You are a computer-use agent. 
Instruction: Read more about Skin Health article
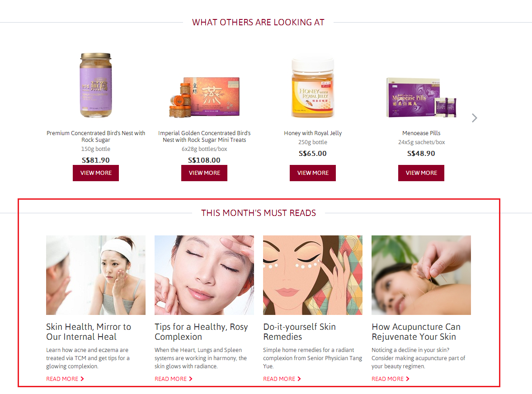click(x=65, y=379)
